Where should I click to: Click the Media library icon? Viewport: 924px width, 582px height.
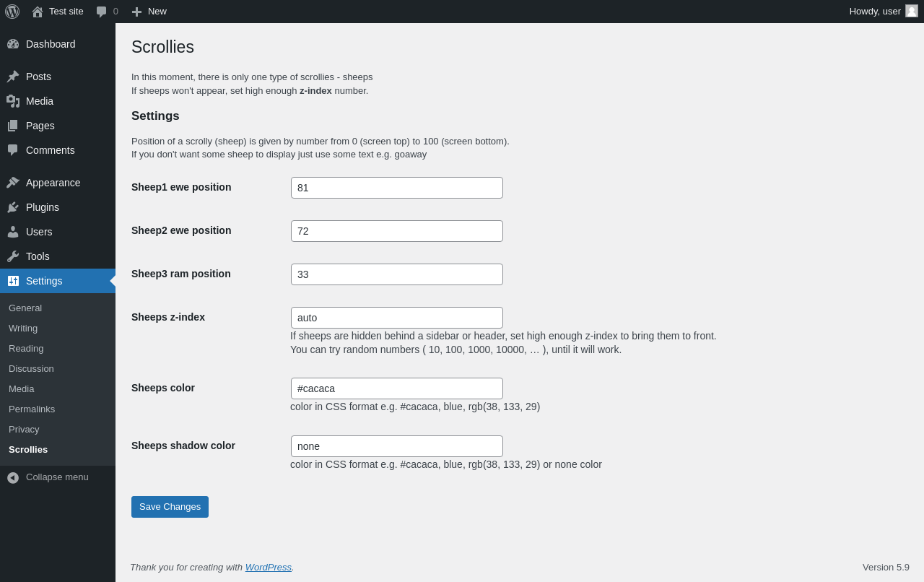pyautogui.click(x=13, y=101)
